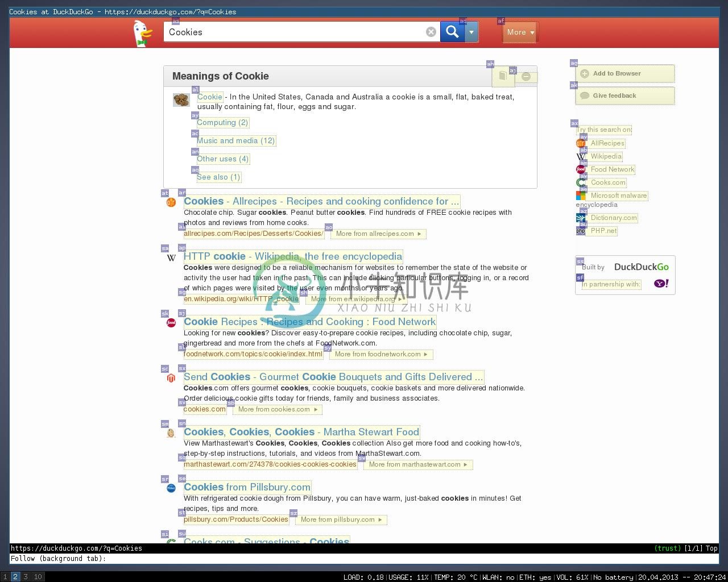Click the cookies.com favicon beside the Send Cookies result

click(171, 378)
